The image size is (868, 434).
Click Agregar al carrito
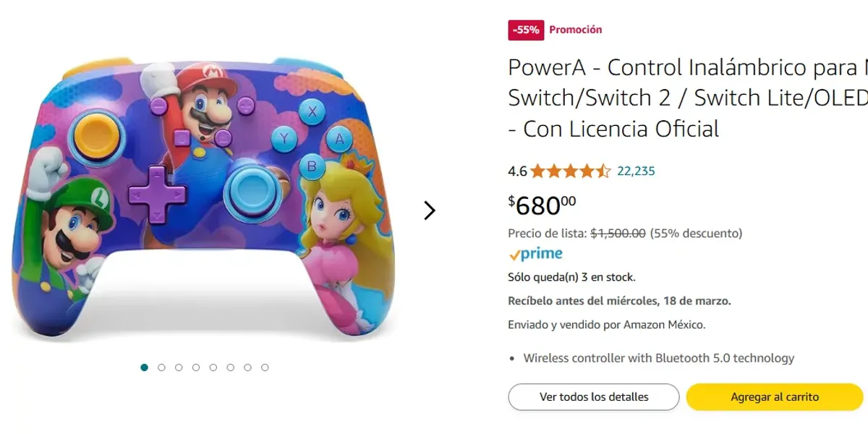pos(774,396)
